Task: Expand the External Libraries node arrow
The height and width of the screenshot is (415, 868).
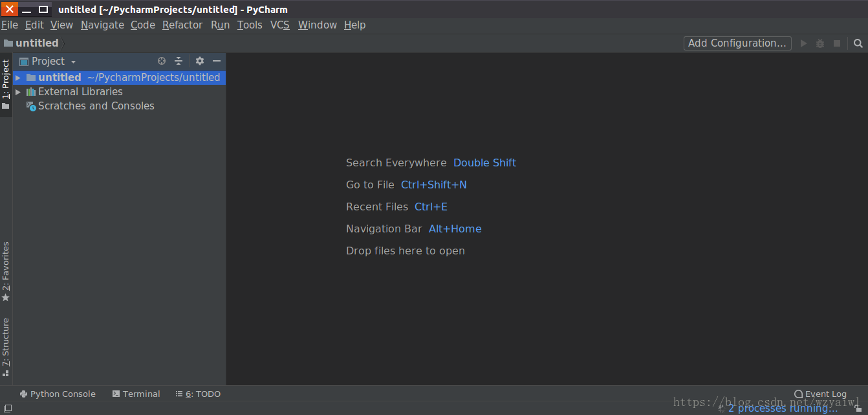Action: click(18, 92)
